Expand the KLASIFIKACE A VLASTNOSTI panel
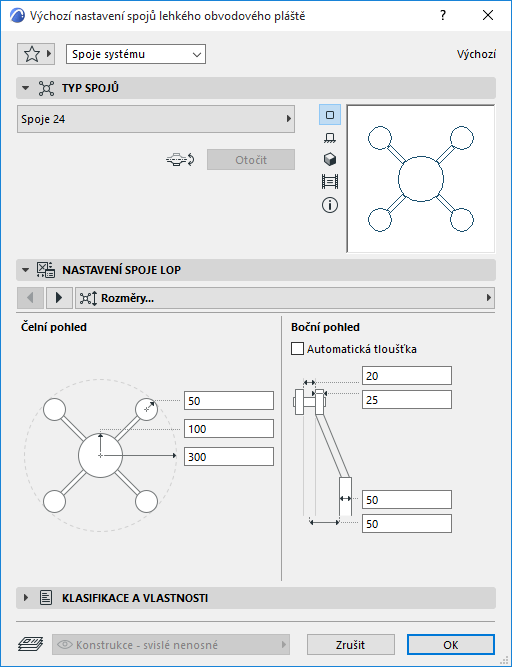Screen dimensions: 512x667 [26, 598]
